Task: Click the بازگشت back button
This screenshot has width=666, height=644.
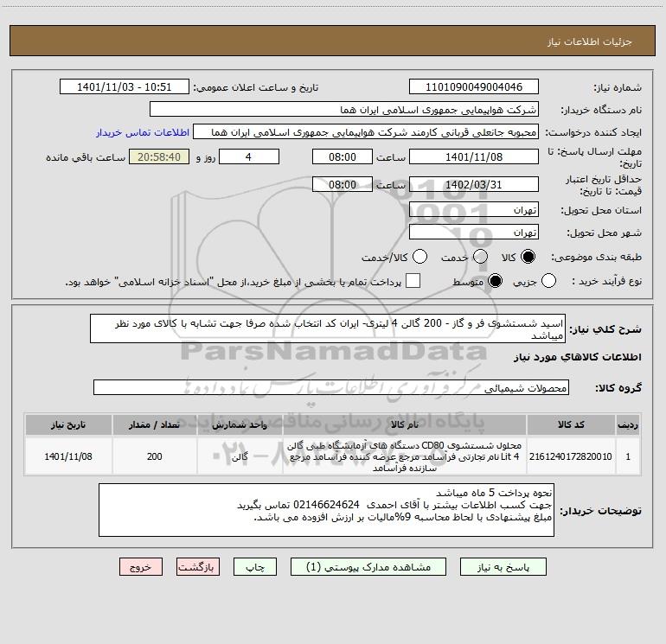Action: click(198, 567)
